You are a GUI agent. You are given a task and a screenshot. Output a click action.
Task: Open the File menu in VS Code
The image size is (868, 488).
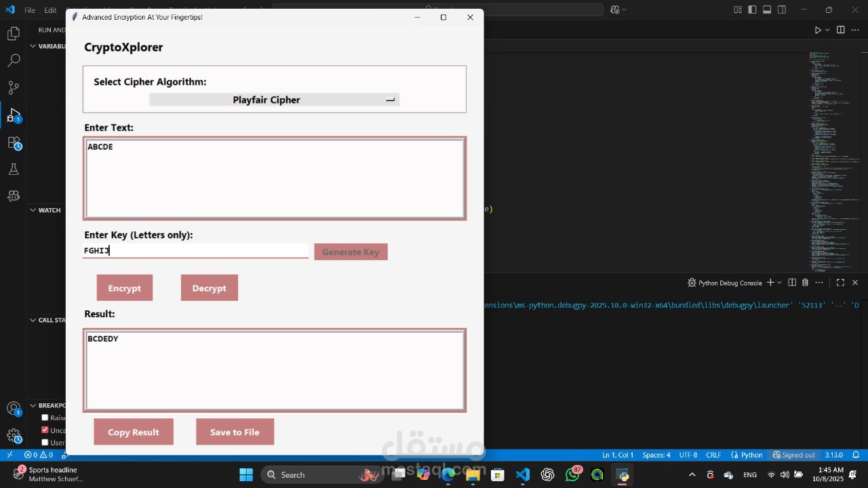30,10
